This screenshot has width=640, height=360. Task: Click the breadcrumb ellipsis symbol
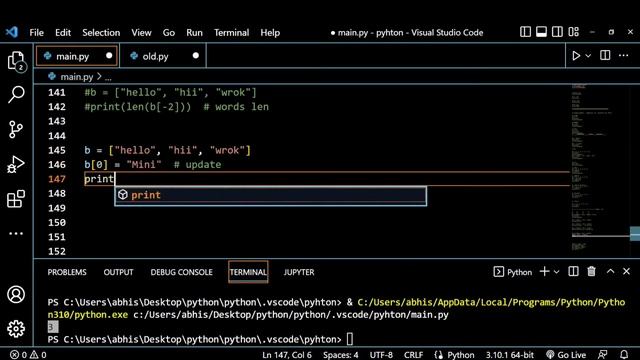(108, 77)
